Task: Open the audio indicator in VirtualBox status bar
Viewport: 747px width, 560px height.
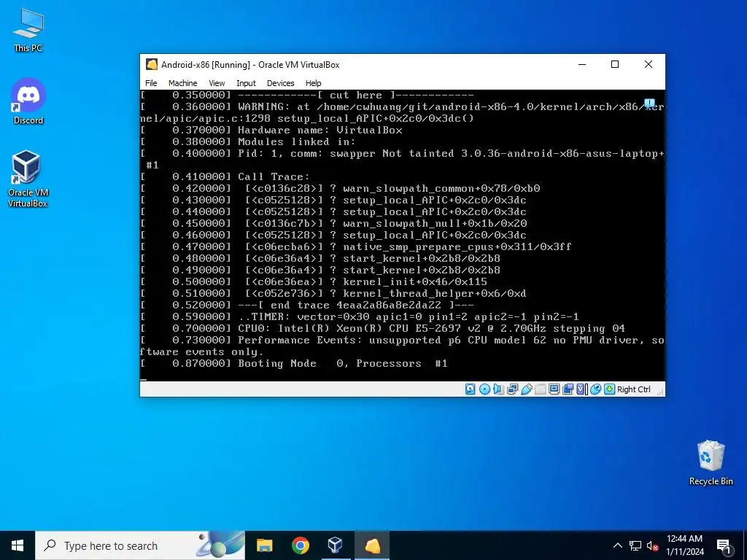Action: [498, 389]
